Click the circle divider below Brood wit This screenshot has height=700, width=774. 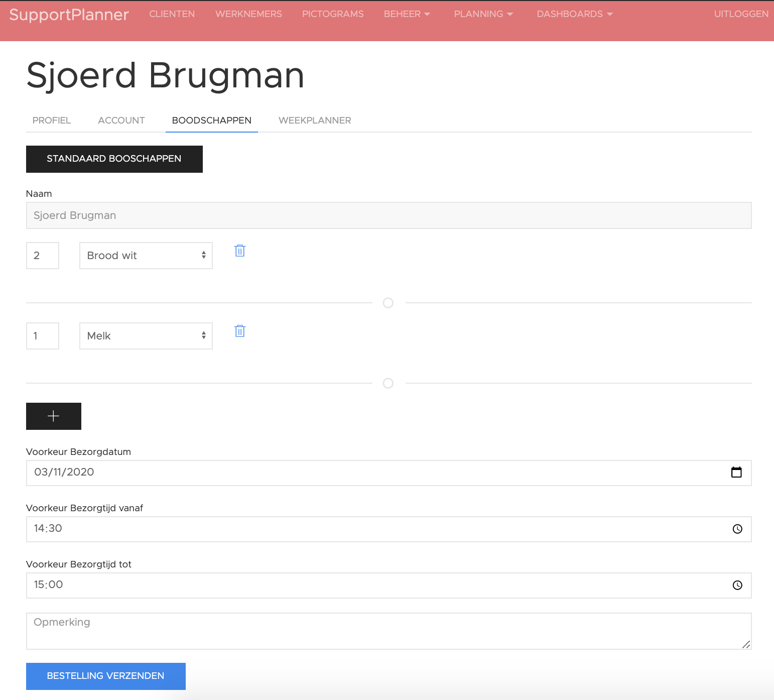pos(388,303)
